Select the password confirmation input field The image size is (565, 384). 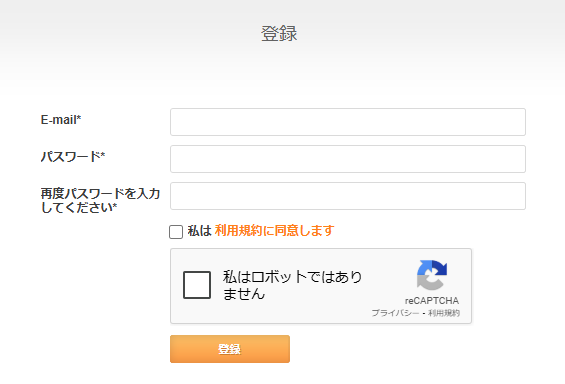tap(348, 196)
